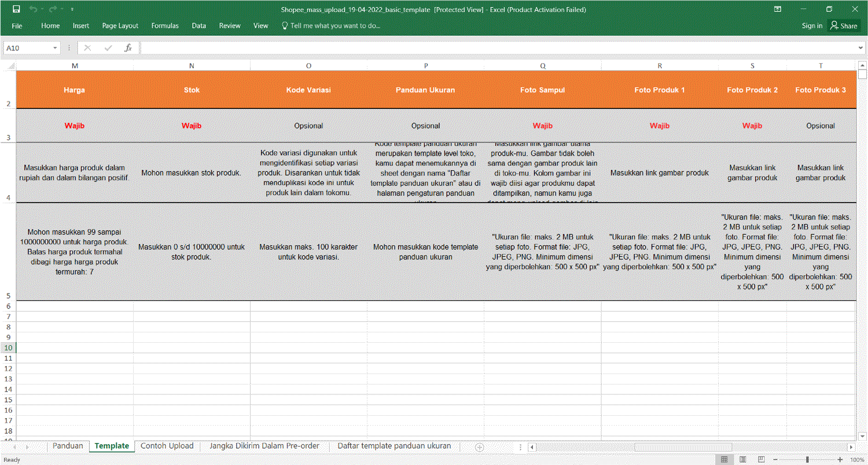
Task: Open Customize Quick Access Toolbar dropdown
Action: point(72,10)
